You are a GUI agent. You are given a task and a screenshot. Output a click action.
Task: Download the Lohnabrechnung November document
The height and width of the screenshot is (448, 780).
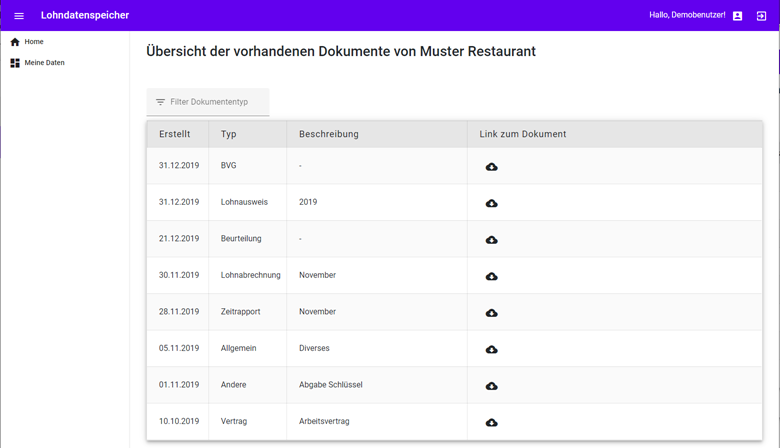[491, 276]
